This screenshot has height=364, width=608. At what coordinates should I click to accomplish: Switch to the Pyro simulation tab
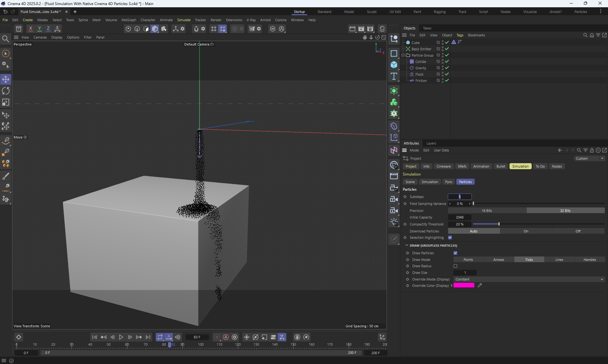(448, 182)
